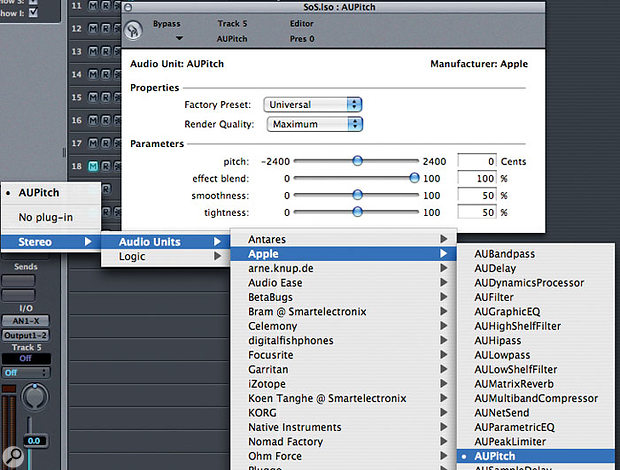Screen dimensions: 620x470
Task: Expand the Audio Ease submenu
Action: 343,283
